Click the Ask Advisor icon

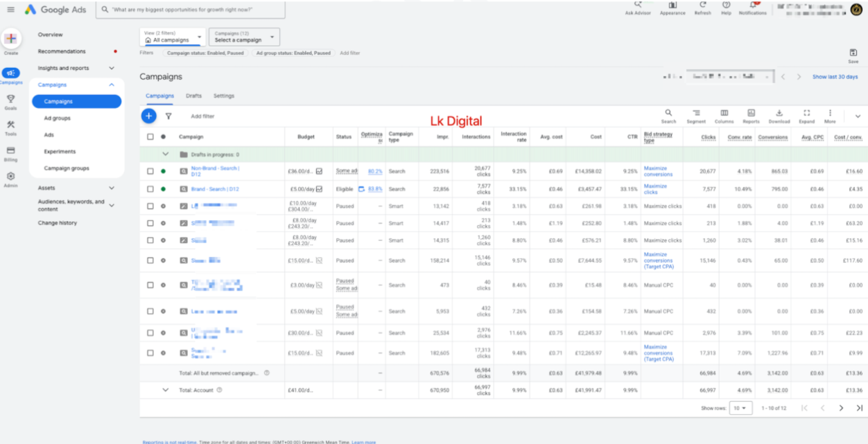click(638, 5)
